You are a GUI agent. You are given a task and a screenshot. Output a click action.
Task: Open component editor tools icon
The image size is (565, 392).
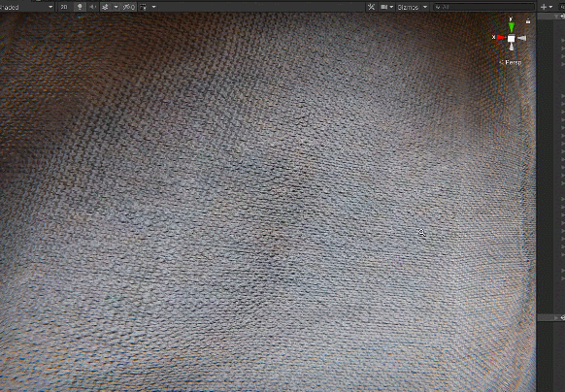point(371,7)
